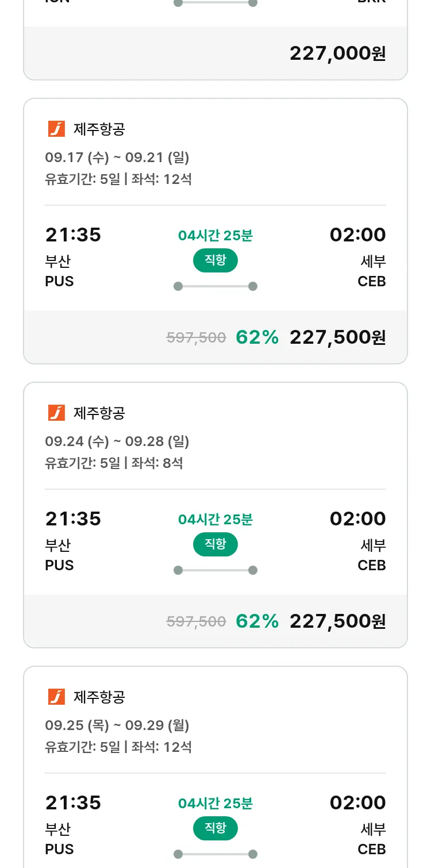Open the 09.17 (수) ~ 09.21 (일) date range
The width and height of the screenshot is (431, 868).
pyautogui.click(x=117, y=157)
